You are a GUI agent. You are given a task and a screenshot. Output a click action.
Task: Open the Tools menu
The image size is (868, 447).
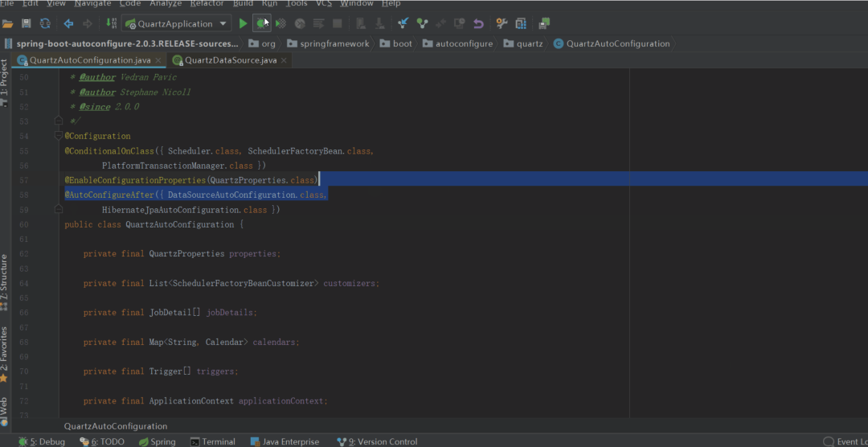click(x=297, y=3)
